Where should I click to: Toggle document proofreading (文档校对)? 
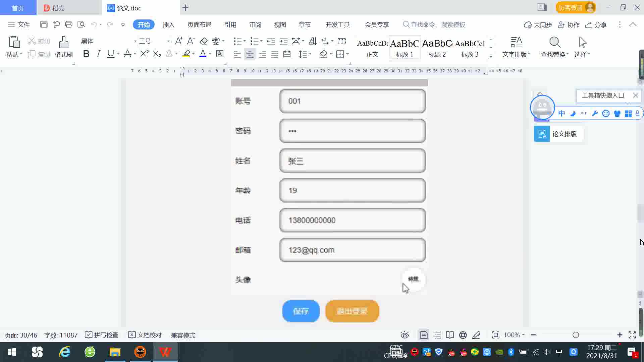tap(145, 335)
